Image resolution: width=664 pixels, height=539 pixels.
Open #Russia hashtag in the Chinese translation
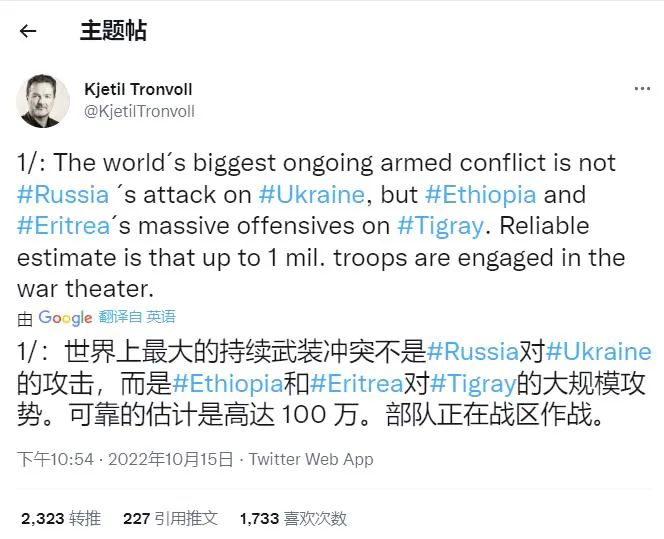coord(472,352)
